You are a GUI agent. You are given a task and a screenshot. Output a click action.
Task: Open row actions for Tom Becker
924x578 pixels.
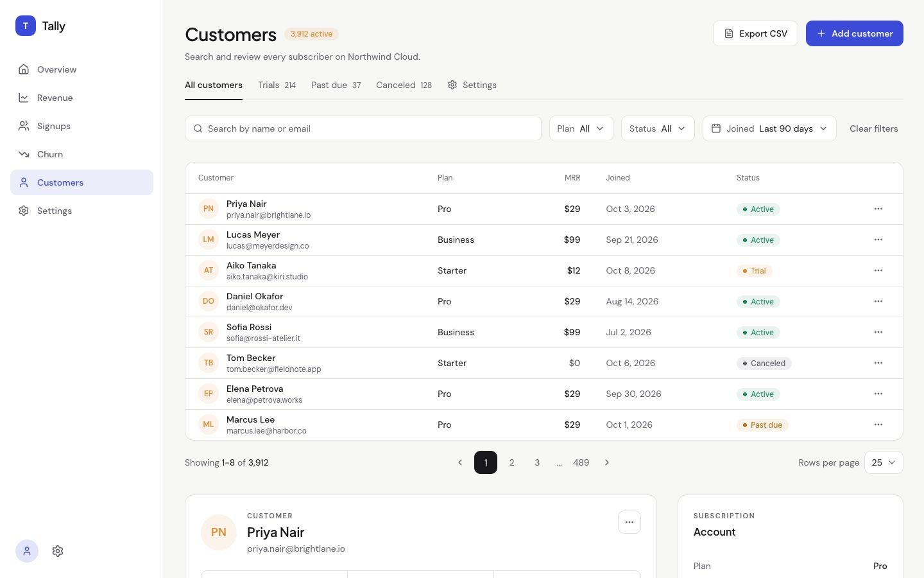(x=878, y=363)
